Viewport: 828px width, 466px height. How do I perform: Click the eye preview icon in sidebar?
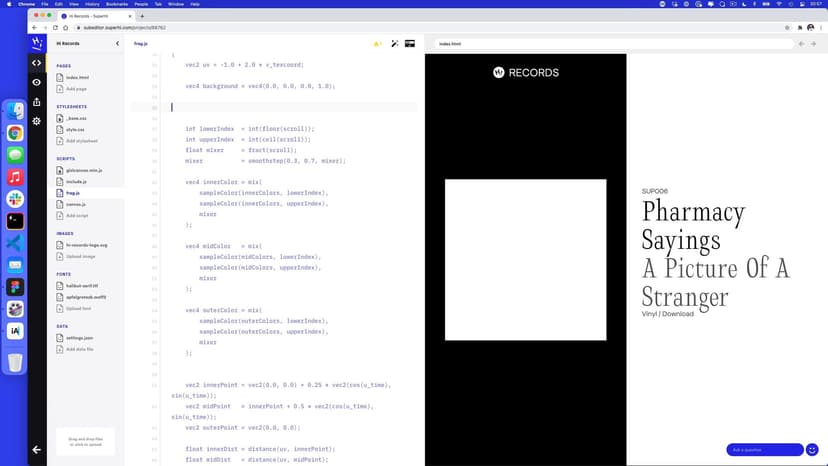(37, 82)
